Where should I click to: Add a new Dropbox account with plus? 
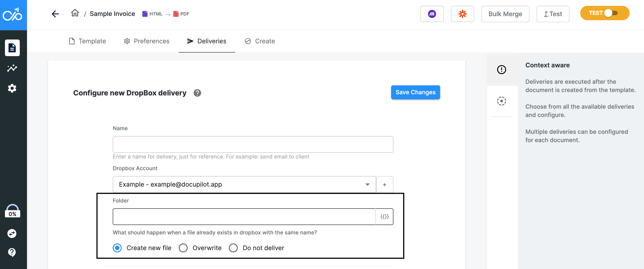click(384, 185)
